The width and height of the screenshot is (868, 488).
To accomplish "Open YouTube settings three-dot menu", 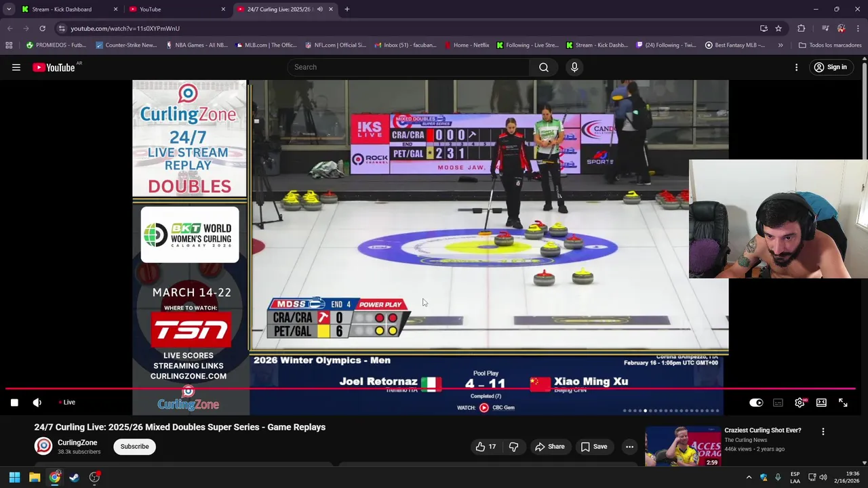I will point(796,67).
